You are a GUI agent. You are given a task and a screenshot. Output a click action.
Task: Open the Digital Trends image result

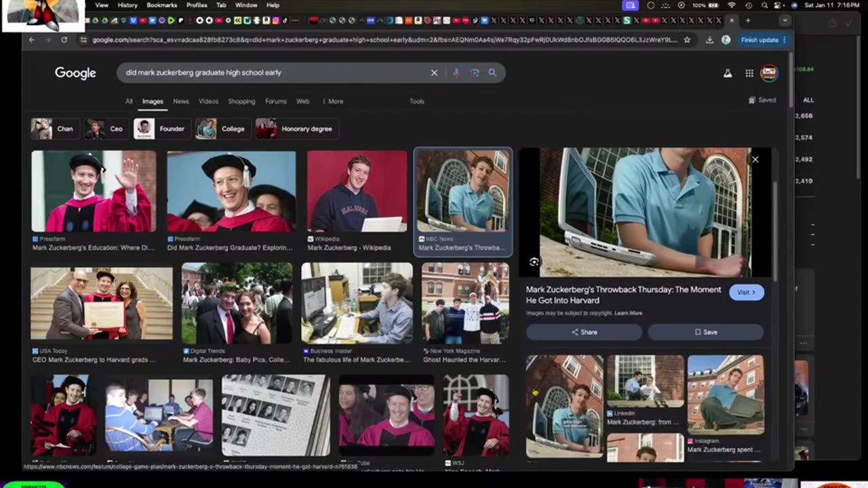point(237,303)
